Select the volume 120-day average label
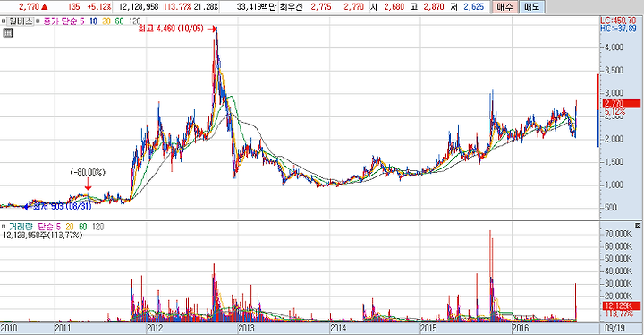644x335 pixels. (97, 227)
